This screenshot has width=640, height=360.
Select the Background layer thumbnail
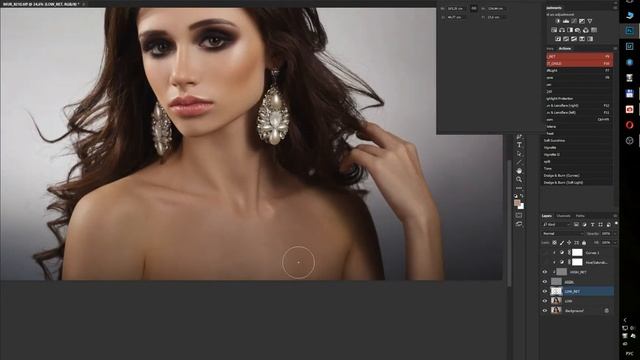click(556, 311)
